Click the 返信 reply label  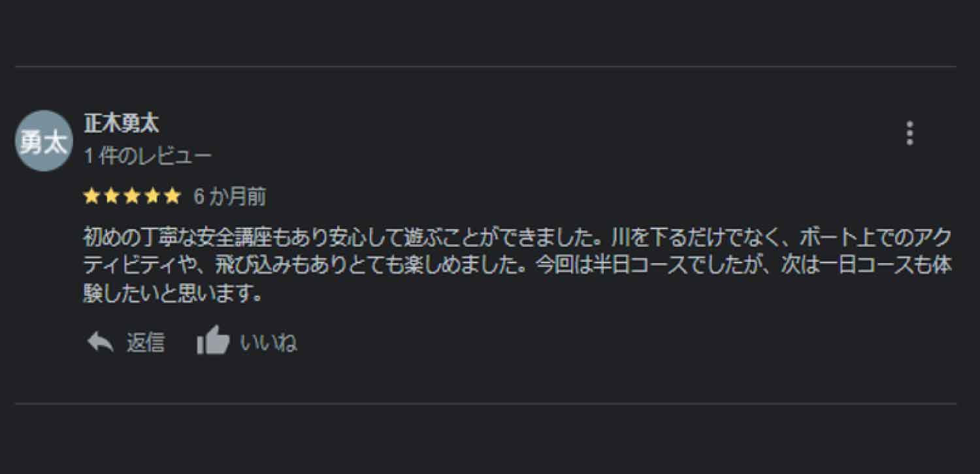(146, 342)
